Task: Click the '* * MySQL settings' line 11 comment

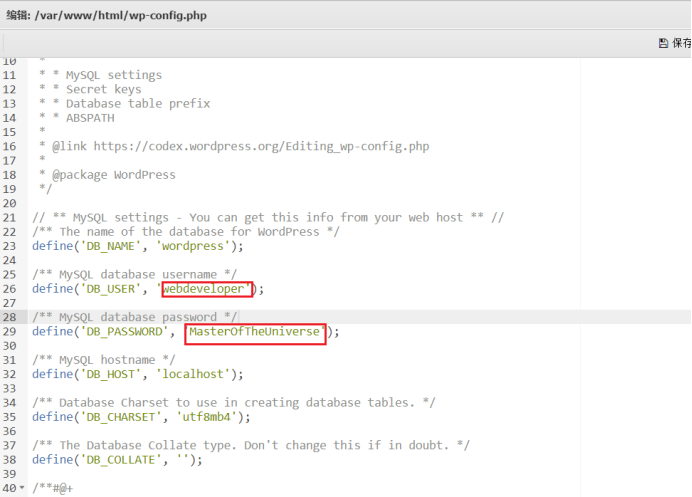Action: (x=100, y=75)
